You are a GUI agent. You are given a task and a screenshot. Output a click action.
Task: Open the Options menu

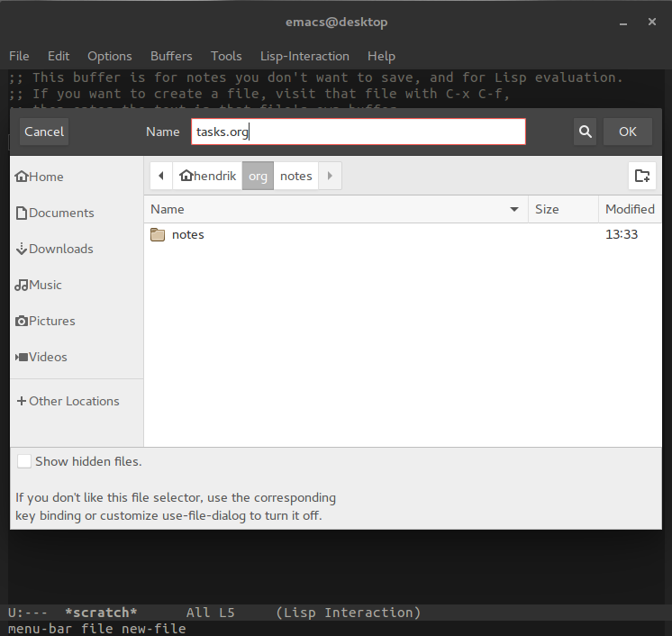click(110, 56)
